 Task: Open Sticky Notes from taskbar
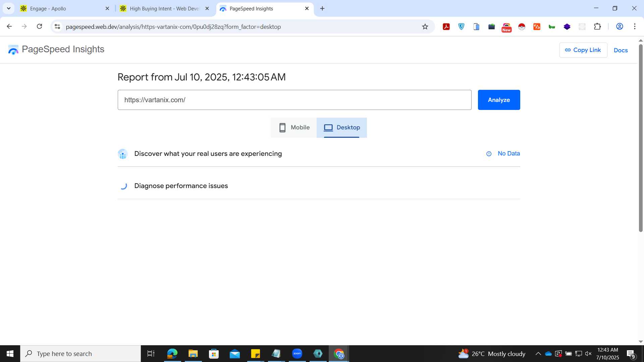256,354
